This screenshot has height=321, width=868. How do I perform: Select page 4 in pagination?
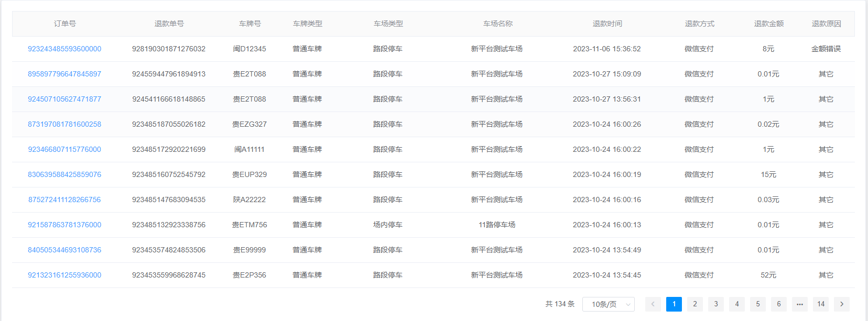pyautogui.click(x=736, y=304)
